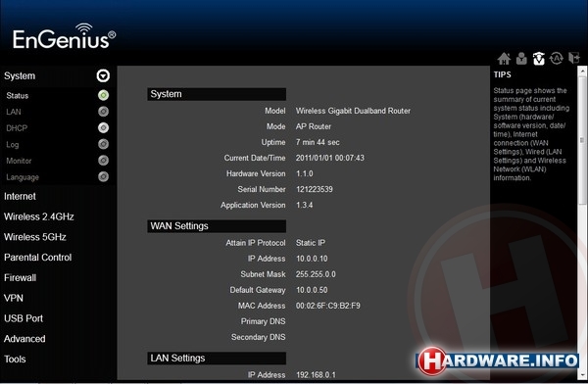This screenshot has width=588, height=384.
Task: Click the Home icon in the top toolbar
Action: [504, 59]
